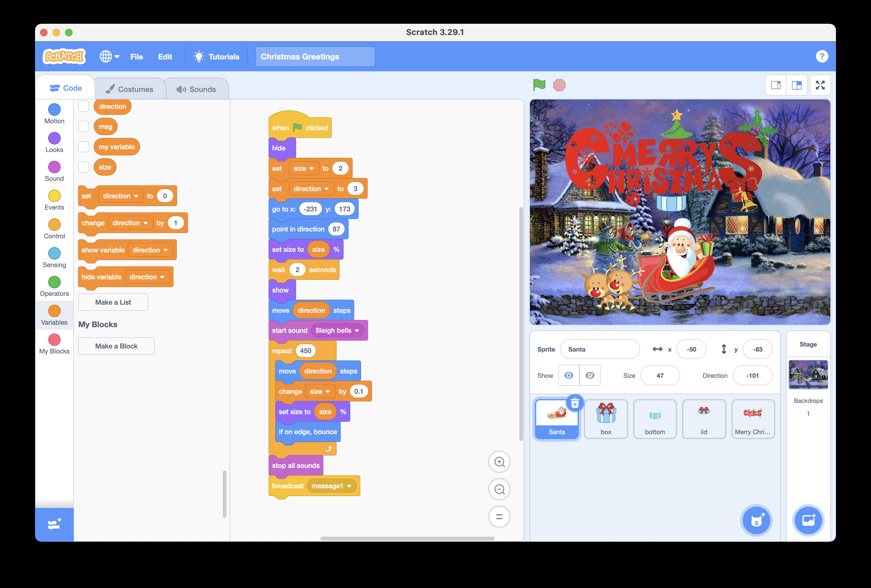Click the Make a List button
The image size is (871, 588).
113,302
